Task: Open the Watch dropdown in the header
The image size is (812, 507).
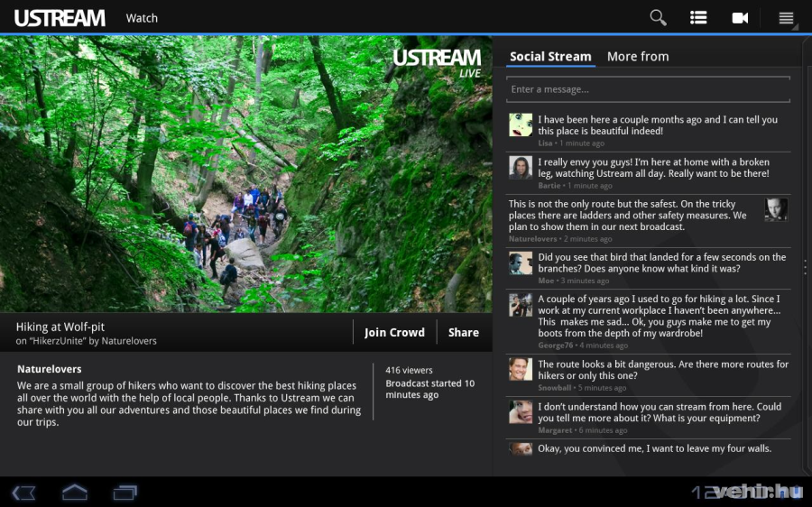Action: tap(142, 18)
